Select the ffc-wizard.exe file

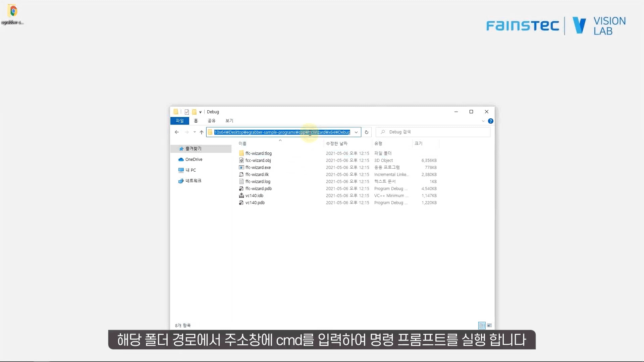click(258, 167)
